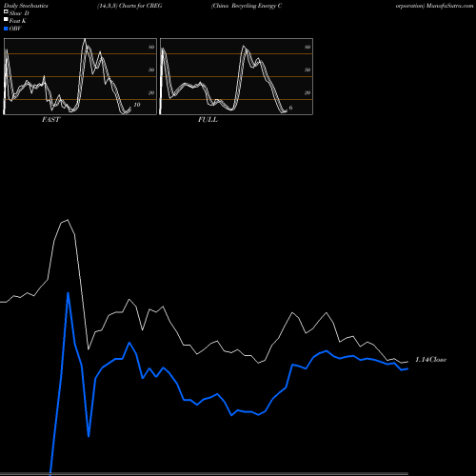Click the blue OBV legend swatch

pyautogui.click(x=6, y=29)
